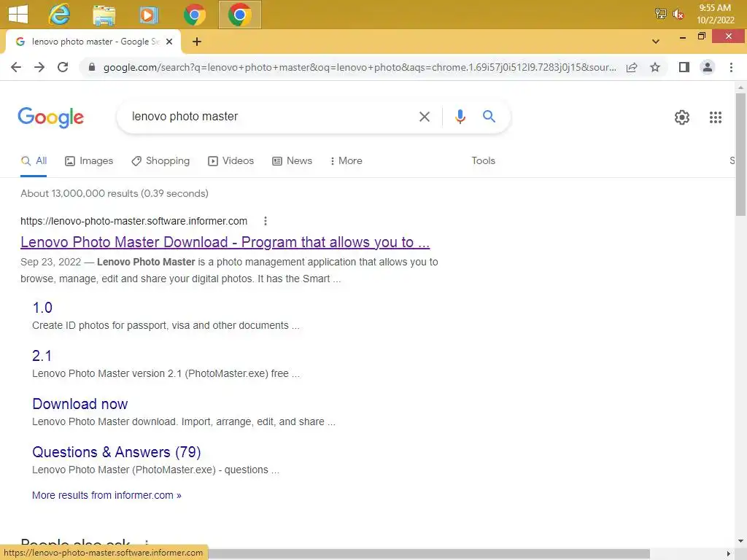Open search Tools options
The image size is (747, 560).
(483, 161)
